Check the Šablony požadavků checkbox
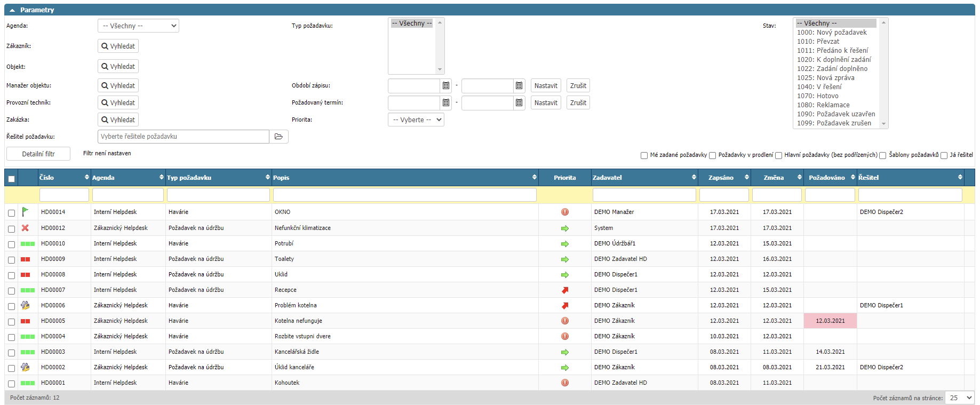The height and width of the screenshot is (405, 980). point(882,155)
